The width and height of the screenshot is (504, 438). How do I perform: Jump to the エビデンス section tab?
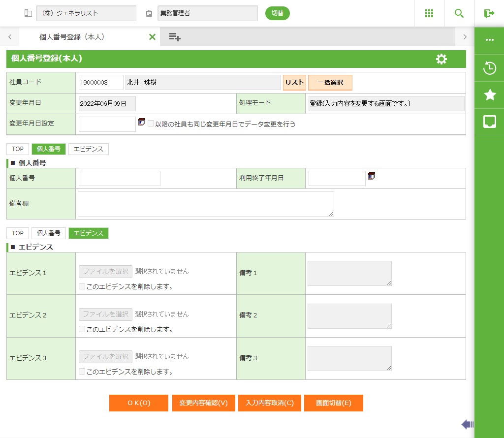point(88,149)
